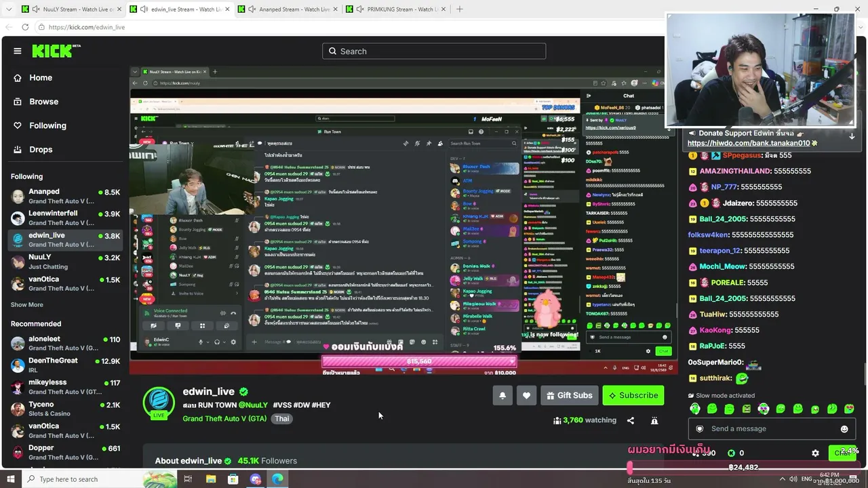Close the NuuLY Stream tab
The width and height of the screenshot is (868, 488).
(x=118, y=9)
